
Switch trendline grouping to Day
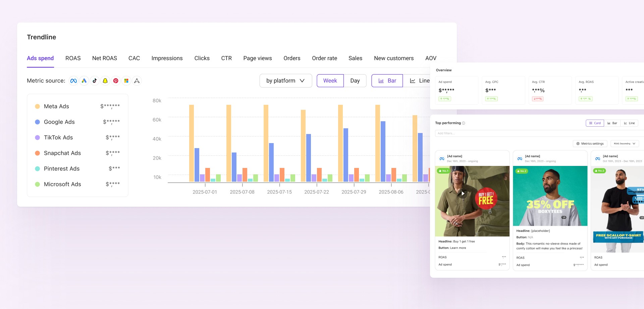(x=355, y=81)
